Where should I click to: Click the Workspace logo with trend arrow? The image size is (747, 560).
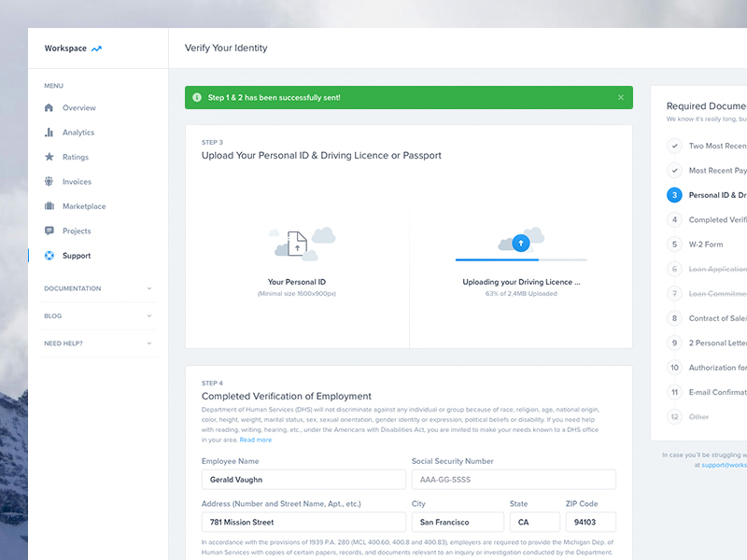(73, 49)
